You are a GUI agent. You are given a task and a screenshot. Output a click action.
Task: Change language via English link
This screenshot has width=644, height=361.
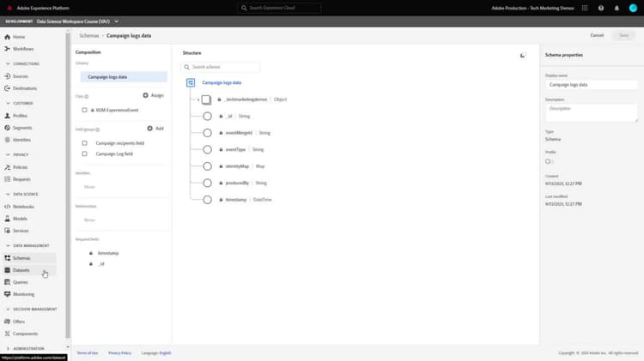pos(165,352)
